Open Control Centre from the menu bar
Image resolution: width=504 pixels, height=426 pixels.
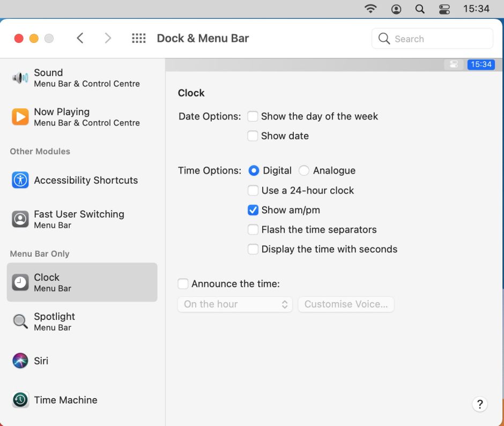point(444,9)
